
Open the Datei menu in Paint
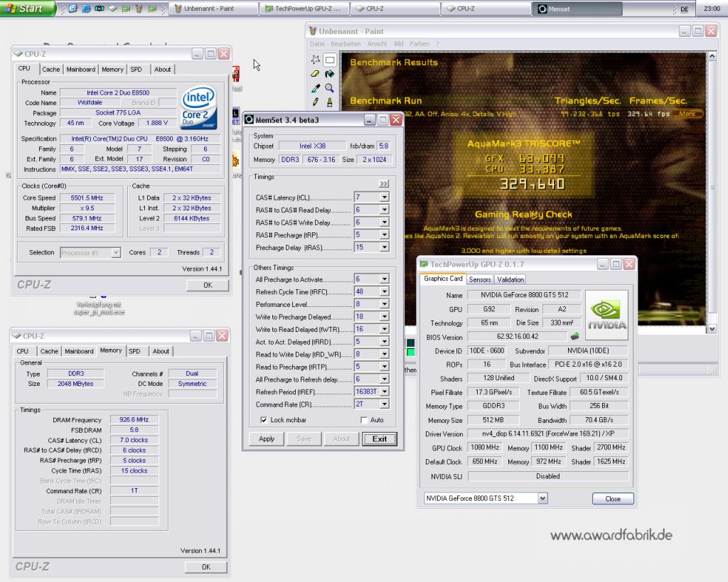317,43
